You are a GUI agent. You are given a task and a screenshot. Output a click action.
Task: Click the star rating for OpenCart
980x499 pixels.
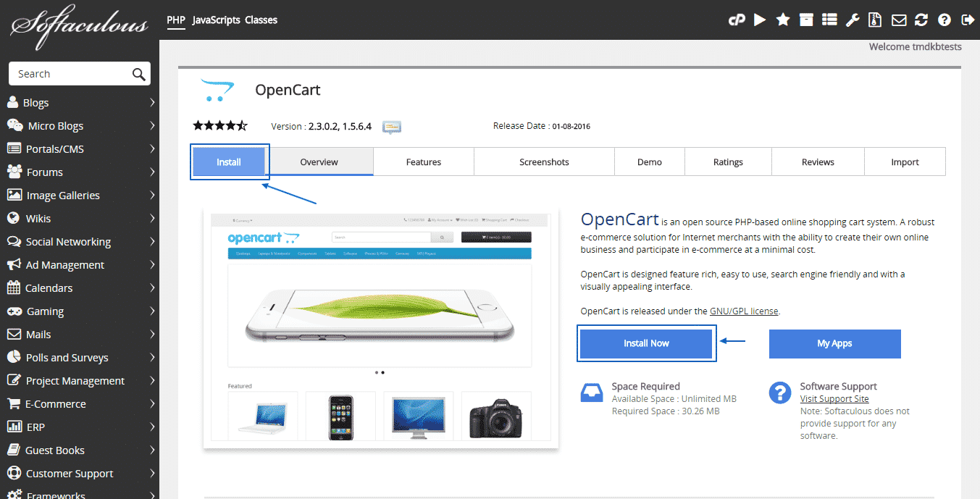pos(220,126)
